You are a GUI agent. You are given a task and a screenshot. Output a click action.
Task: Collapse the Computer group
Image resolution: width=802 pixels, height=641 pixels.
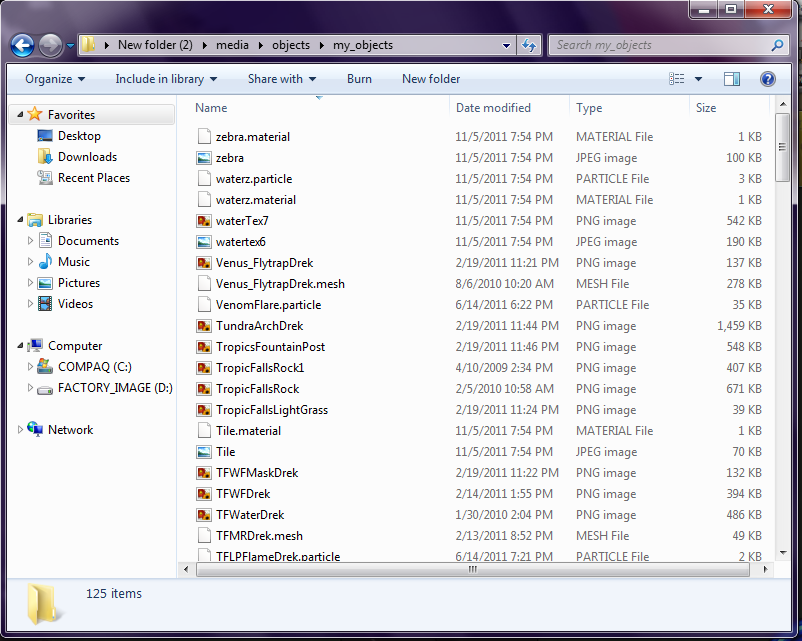tap(20, 346)
